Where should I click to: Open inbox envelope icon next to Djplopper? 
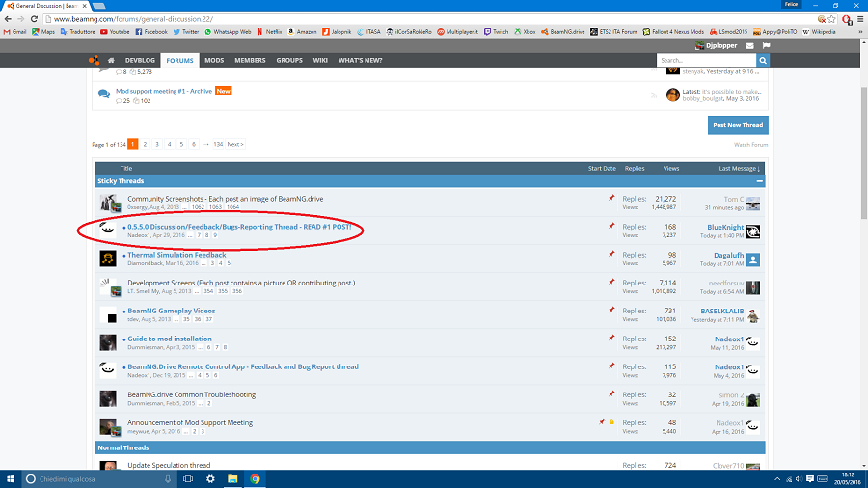[749, 46]
